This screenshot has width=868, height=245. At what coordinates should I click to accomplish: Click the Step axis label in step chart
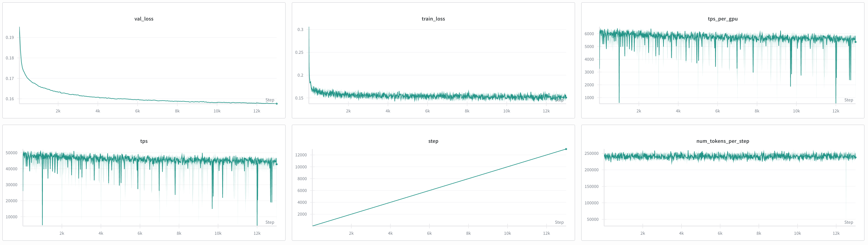click(x=559, y=222)
